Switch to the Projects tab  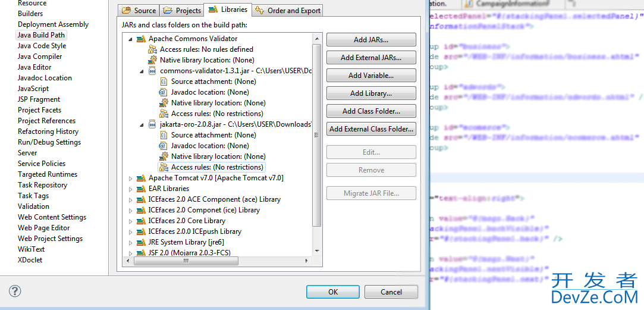pyautogui.click(x=182, y=10)
